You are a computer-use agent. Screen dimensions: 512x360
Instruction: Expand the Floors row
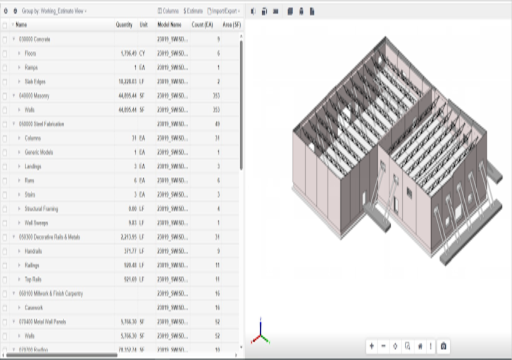tap(19, 53)
